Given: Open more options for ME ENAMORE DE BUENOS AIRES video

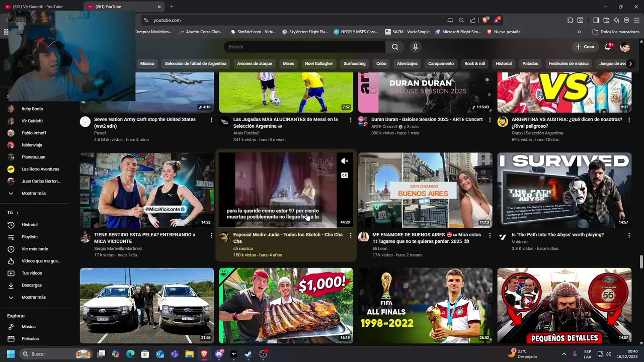Looking at the screenshot, I should pos(490,235).
